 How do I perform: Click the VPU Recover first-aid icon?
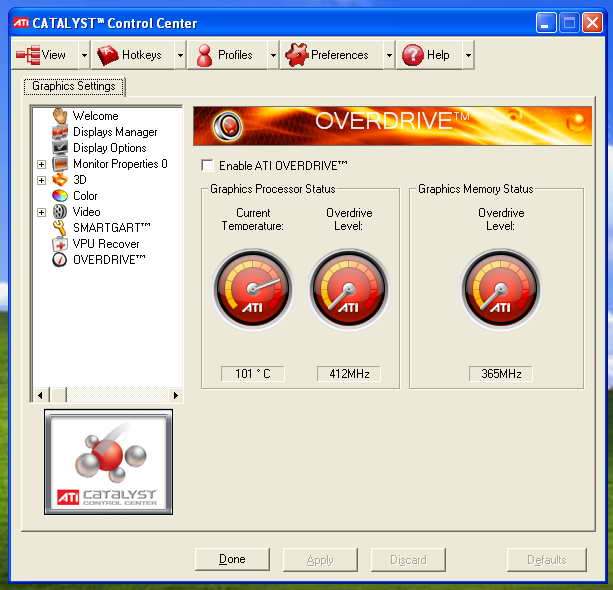[60, 244]
